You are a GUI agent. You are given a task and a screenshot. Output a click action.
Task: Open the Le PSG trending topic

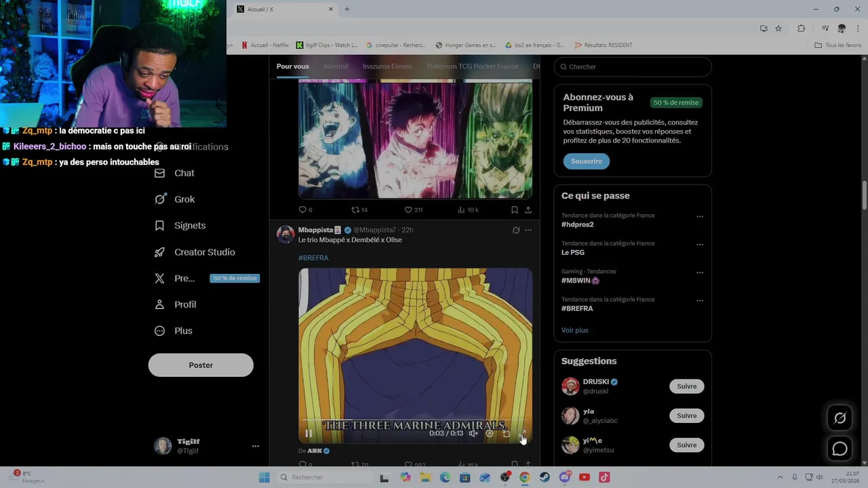pos(573,252)
